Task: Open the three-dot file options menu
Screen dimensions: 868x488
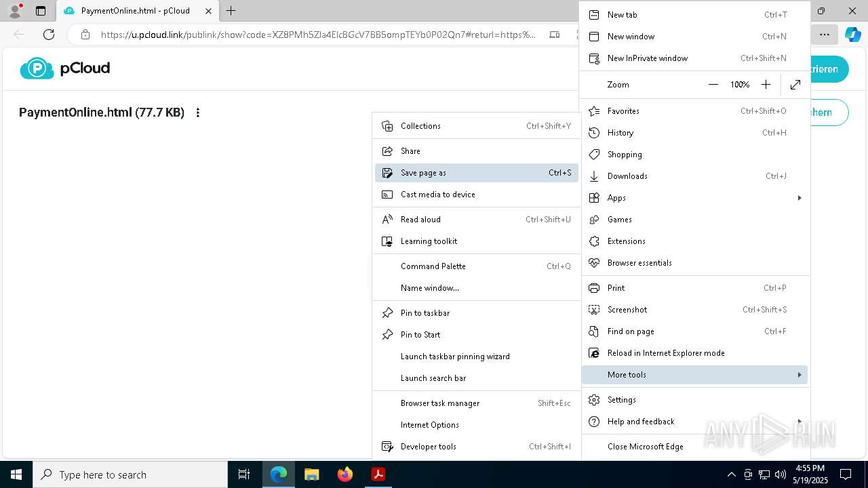Action: click(x=198, y=113)
